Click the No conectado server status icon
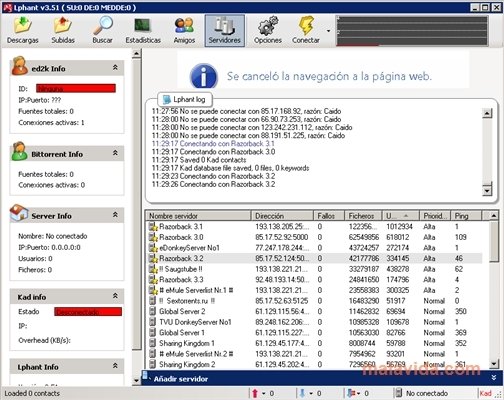504x400 pixels. (x=398, y=393)
